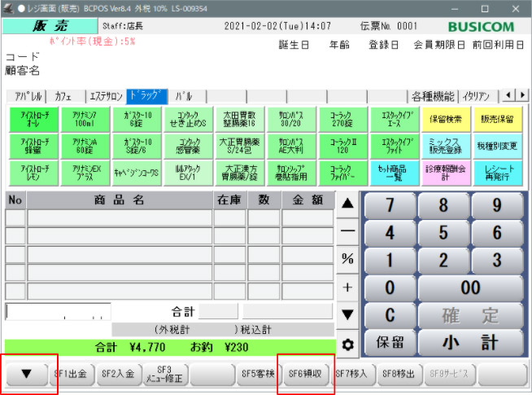Click the product code input field
Viewport: 532px width, 395px height.
[x=57, y=311]
